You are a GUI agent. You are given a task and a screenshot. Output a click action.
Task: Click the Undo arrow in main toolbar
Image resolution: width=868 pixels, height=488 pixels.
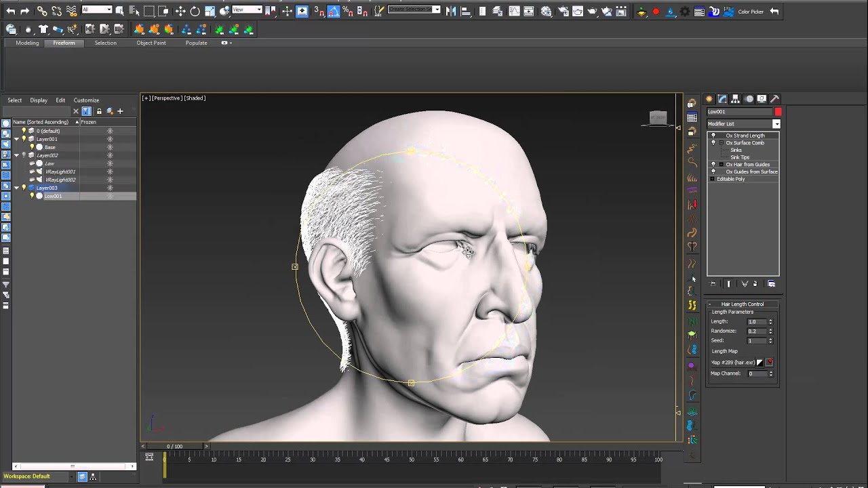click(x=11, y=12)
